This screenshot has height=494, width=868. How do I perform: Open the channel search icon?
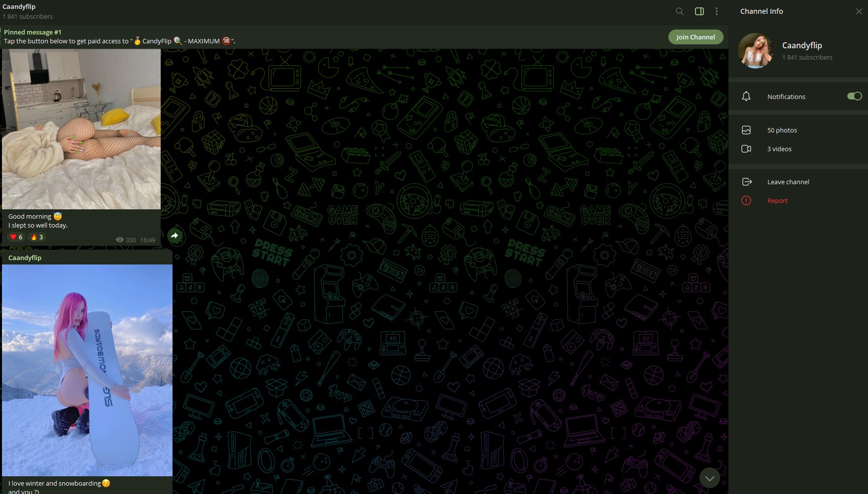[679, 11]
